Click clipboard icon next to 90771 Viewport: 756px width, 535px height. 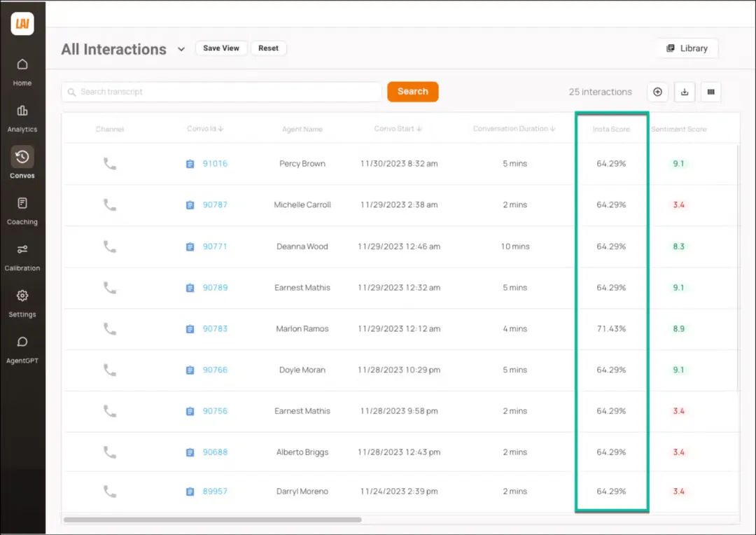[x=190, y=246]
